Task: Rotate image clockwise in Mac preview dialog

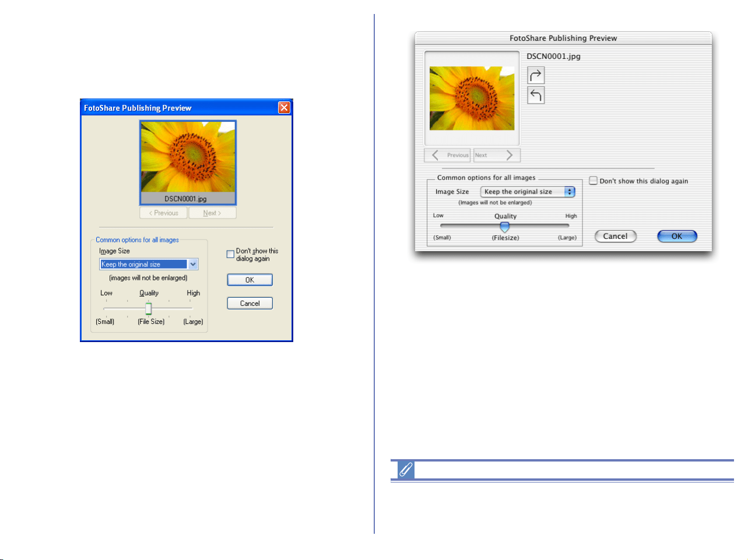Action: click(536, 75)
